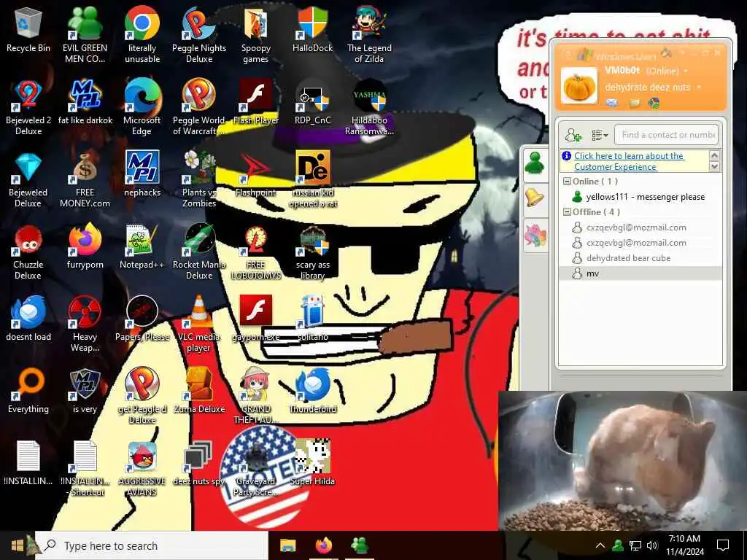Switch to the bell alerts tab in Messenger sidebar
The image size is (747, 560).
(535, 198)
